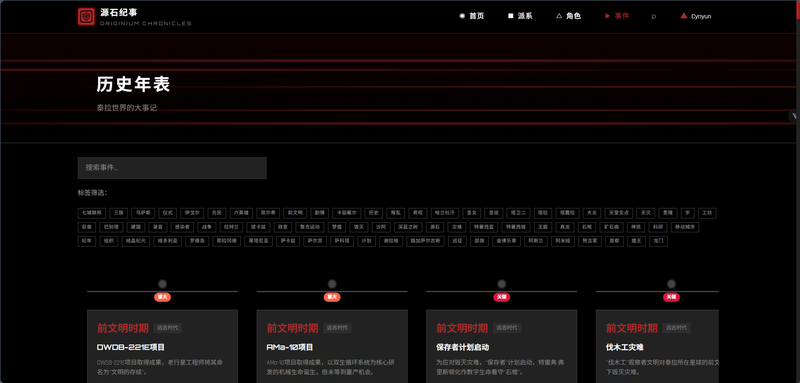Click the 重大 badge above DWDB-221E项目
800x383 pixels.
tap(162, 297)
